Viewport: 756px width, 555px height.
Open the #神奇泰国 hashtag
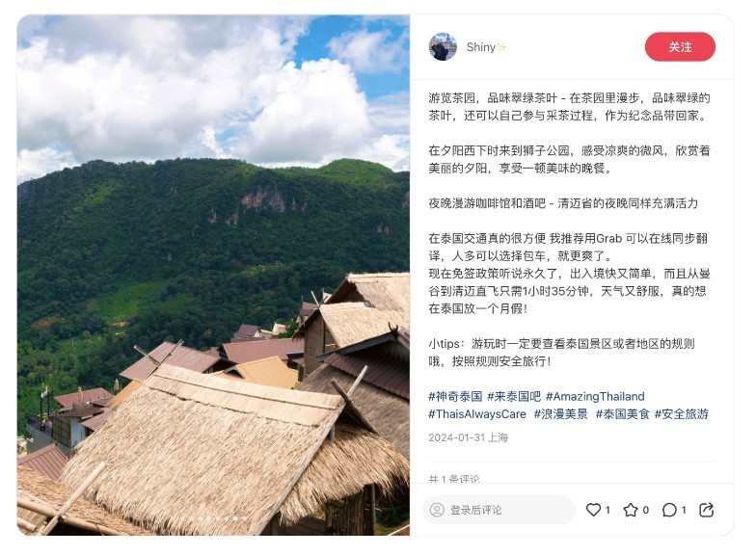pos(455,397)
